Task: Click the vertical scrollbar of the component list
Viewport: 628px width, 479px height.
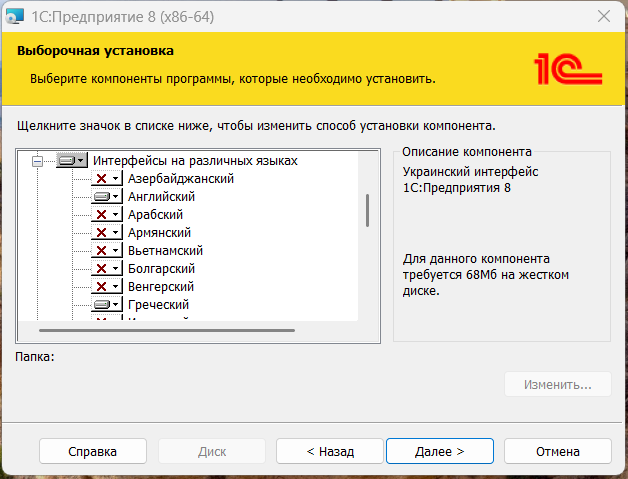Action: pyautogui.click(x=367, y=211)
